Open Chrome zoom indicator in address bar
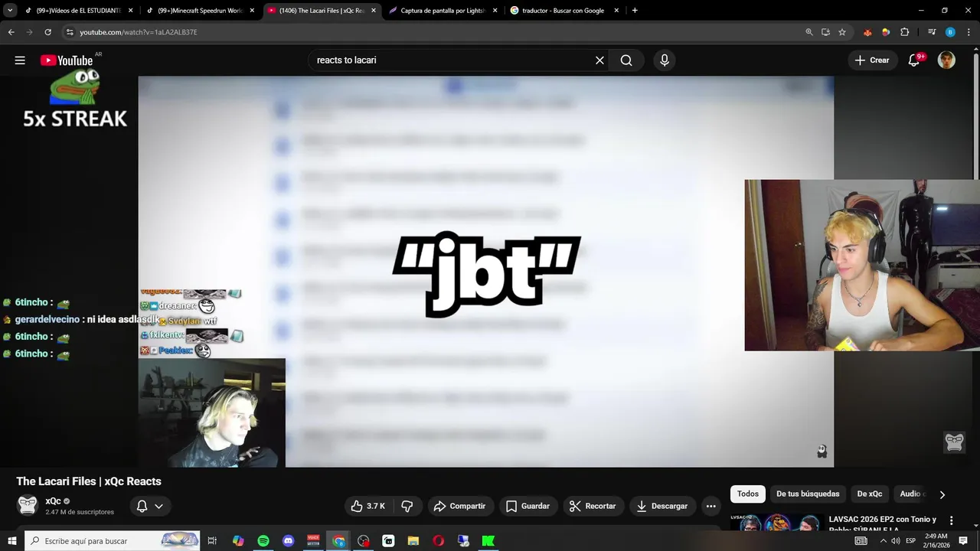This screenshot has height=551, width=980. [x=809, y=32]
